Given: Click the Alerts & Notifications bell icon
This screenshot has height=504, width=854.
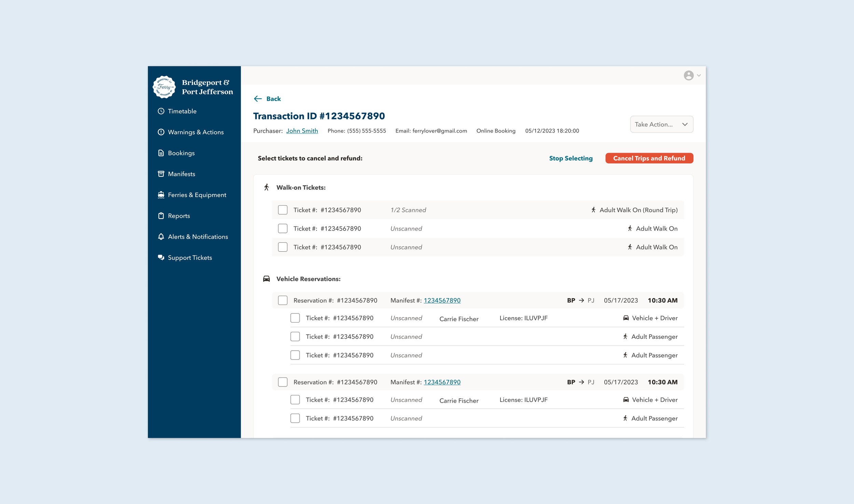Looking at the screenshot, I should (161, 237).
